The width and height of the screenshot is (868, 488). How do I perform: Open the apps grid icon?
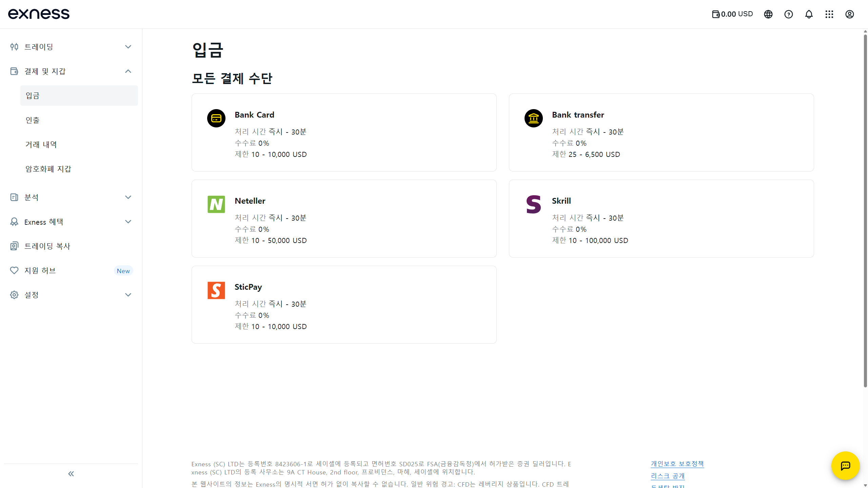(x=829, y=14)
